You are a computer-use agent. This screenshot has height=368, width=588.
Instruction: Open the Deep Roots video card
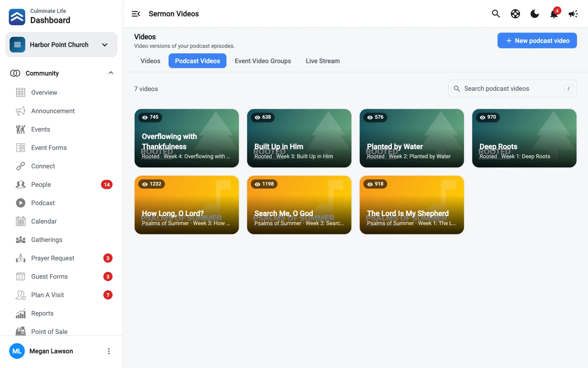524,138
